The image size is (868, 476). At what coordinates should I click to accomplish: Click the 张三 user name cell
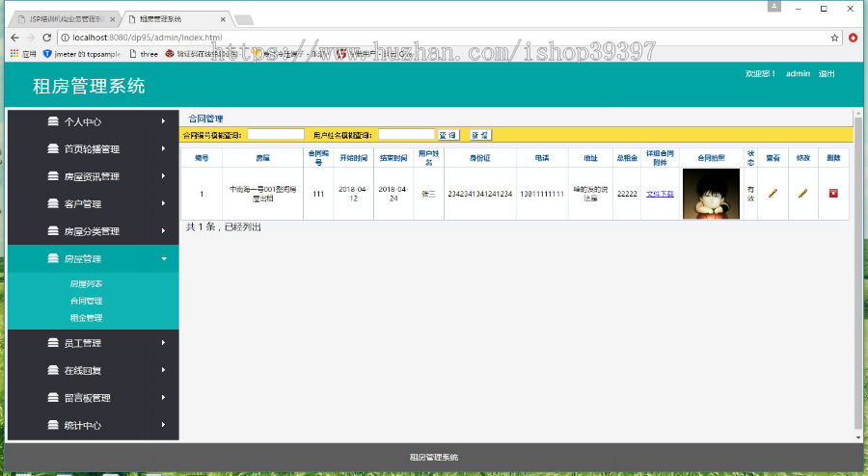pos(428,194)
